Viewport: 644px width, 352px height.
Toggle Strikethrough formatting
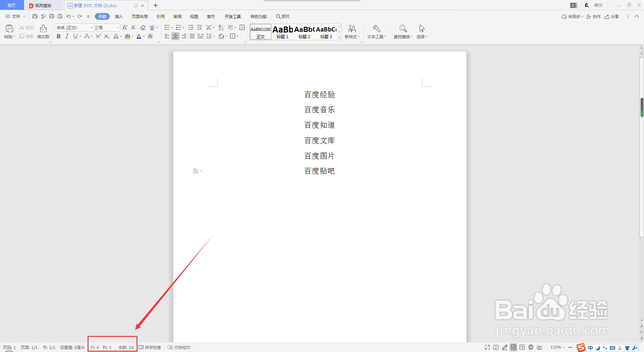point(87,36)
